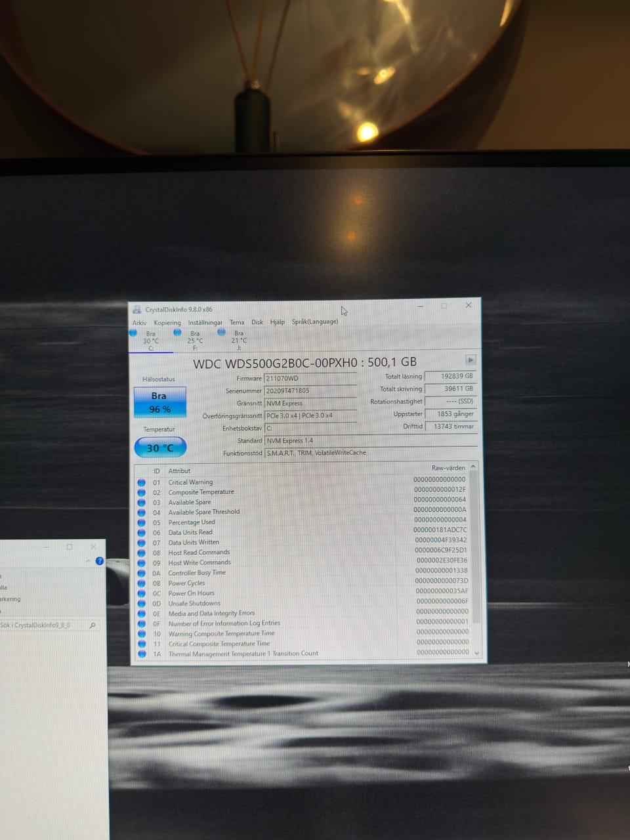Click the blue help icon in Explorer window

click(x=100, y=561)
